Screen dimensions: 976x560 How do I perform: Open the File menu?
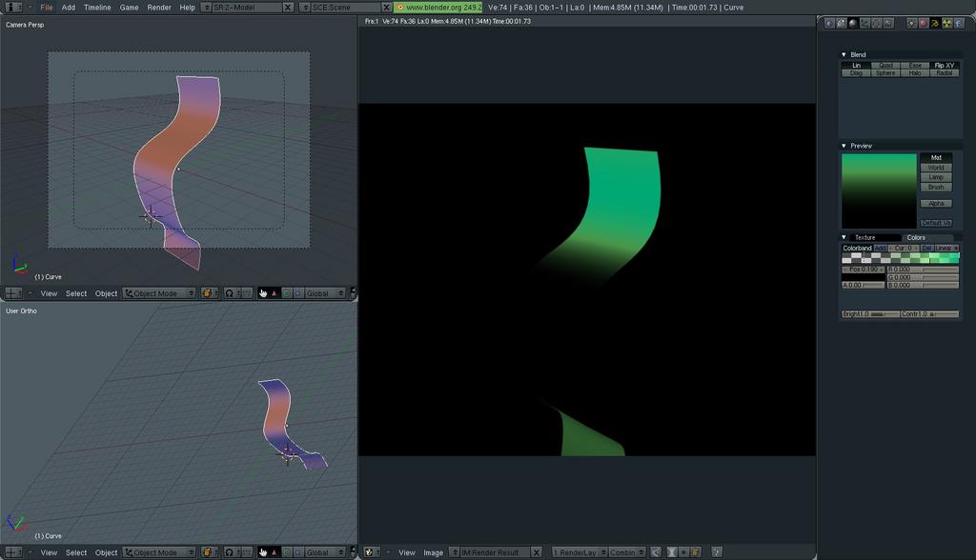47,8
